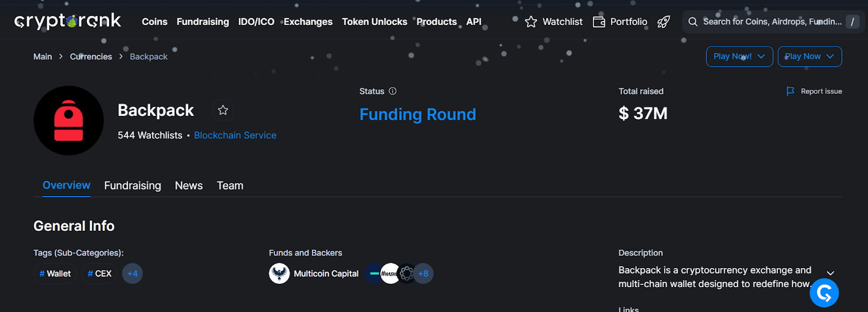Toggle Backpack watchlist star
868x312 pixels.
pos(223,110)
